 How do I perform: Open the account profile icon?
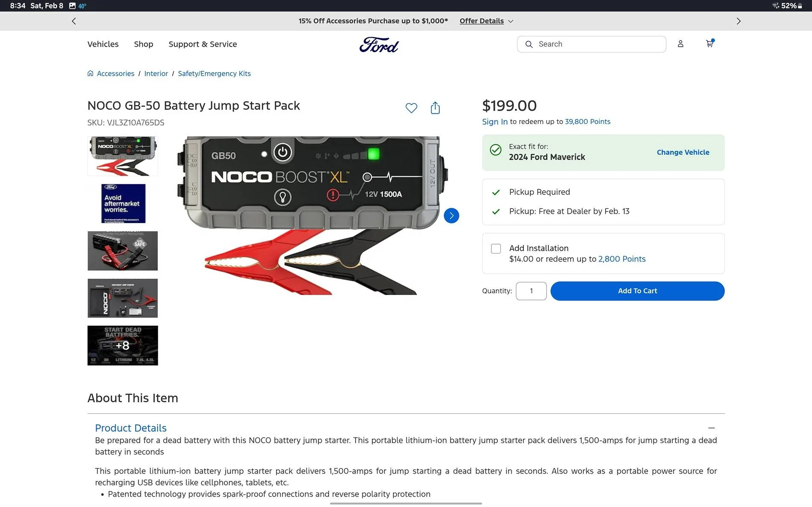tap(680, 44)
